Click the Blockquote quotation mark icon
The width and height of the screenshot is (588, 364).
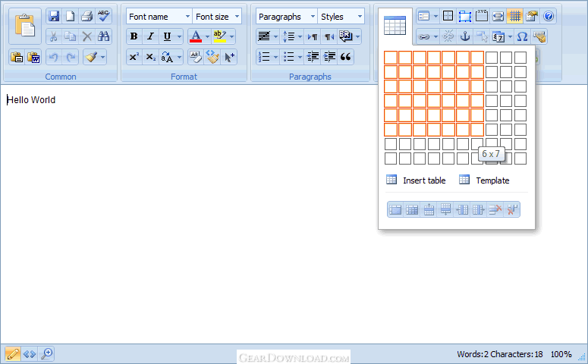click(346, 56)
